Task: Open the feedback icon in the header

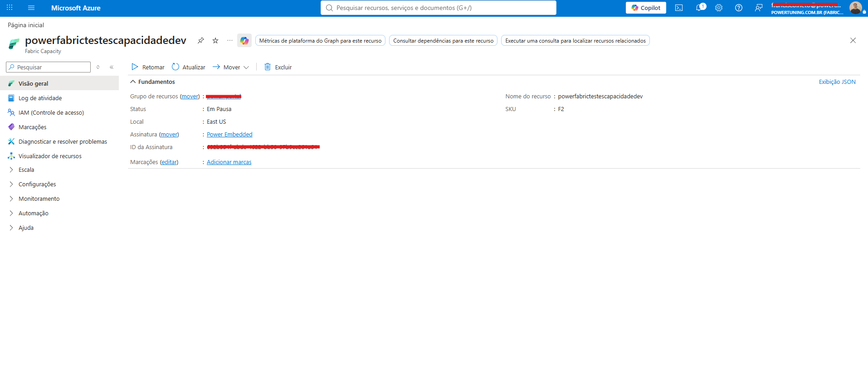Action: coord(759,8)
